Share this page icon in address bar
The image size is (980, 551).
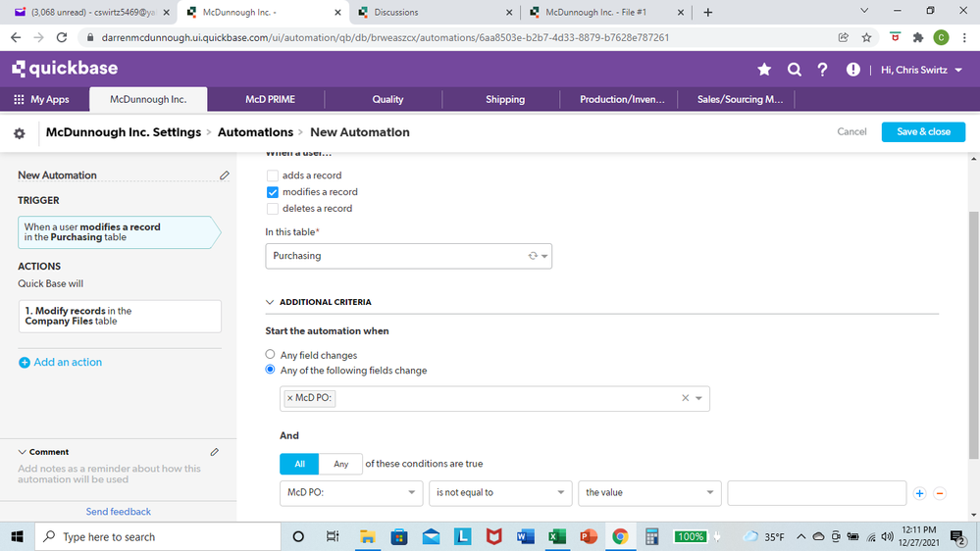pos(843,37)
